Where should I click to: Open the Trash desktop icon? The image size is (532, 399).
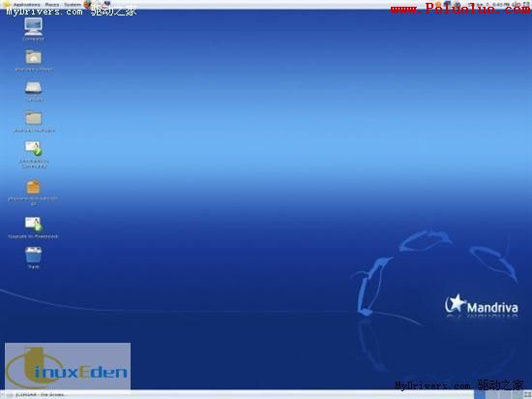[x=33, y=258]
